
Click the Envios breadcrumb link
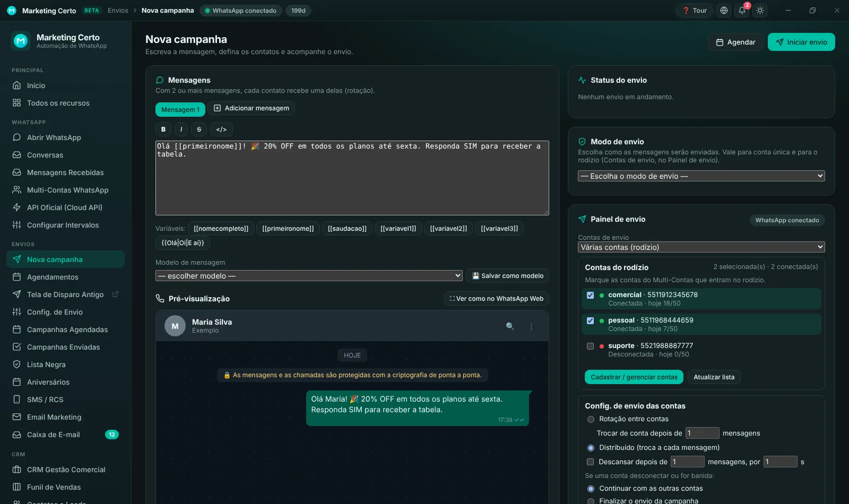pos(118,11)
